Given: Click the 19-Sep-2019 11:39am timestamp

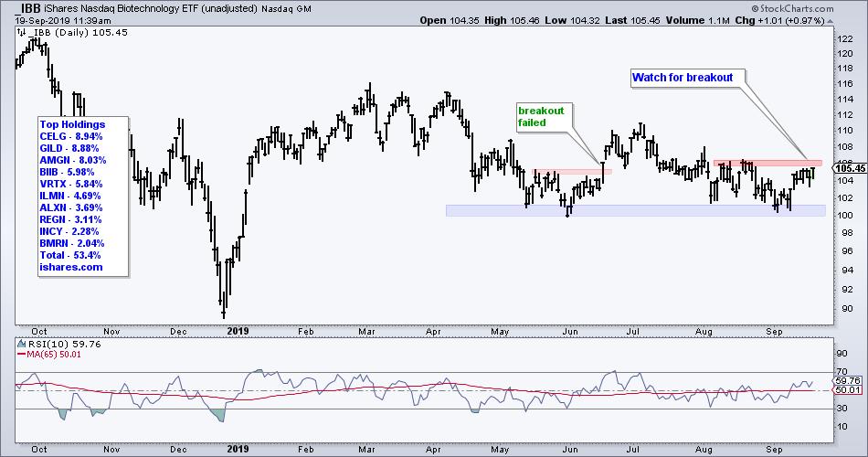Looking at the screenshot, I should (x=62, y=20).
